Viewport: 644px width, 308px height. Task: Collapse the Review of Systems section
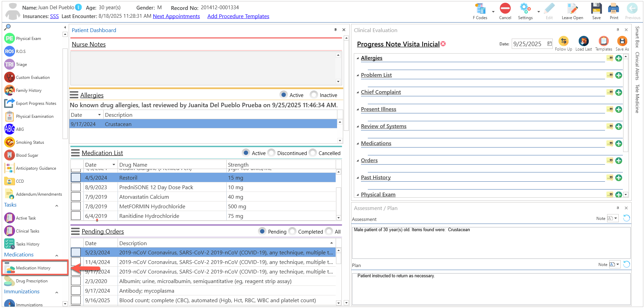pos(358,126)
